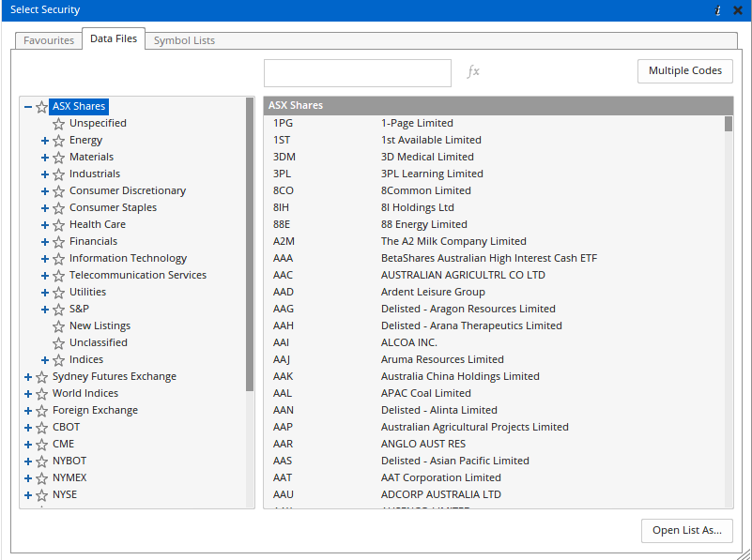Image resolution: width=752 pixels, height=560 pixels.
Task: Click the Multiple Codes button
Action: [684, 71]
